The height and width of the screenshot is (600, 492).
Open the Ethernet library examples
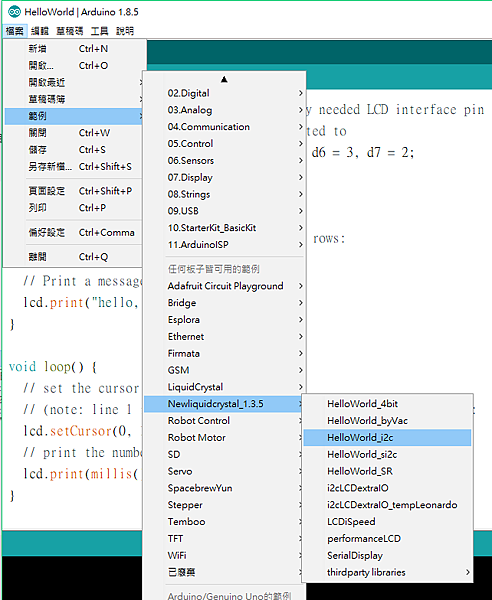(x=225, y=336)
